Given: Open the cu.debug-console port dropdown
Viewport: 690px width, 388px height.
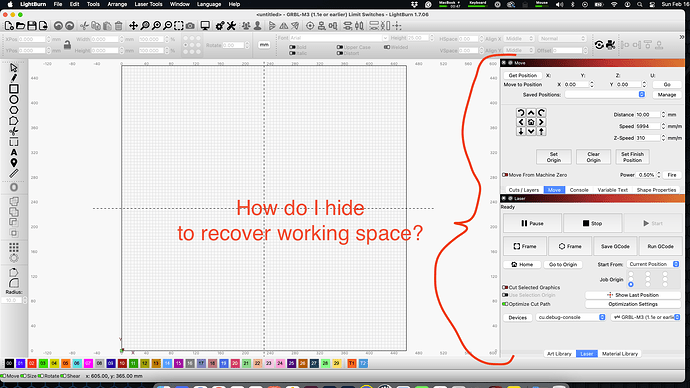Looking at the screenshot, I should 571,317.
